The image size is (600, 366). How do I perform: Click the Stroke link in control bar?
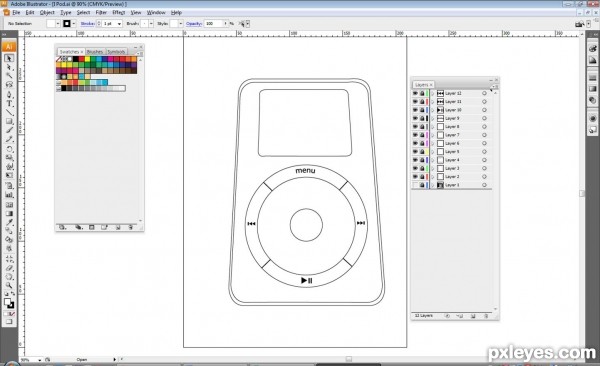[87, 24]
